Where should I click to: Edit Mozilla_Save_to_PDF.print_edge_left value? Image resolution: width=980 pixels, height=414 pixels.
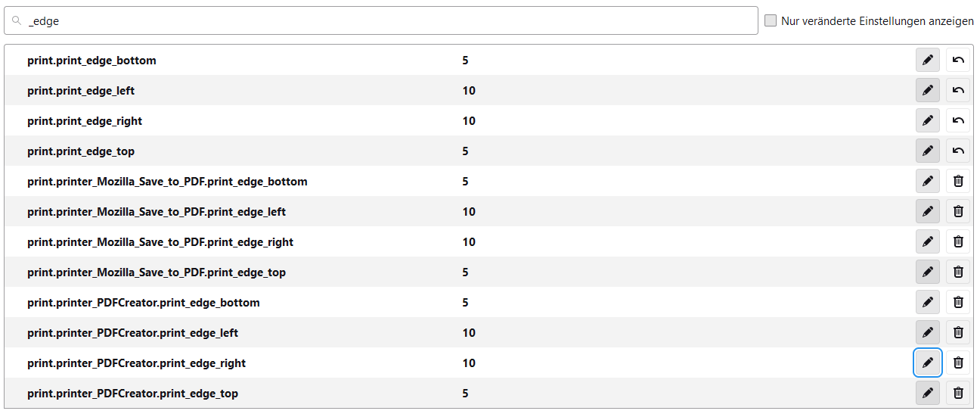(928, 211)
